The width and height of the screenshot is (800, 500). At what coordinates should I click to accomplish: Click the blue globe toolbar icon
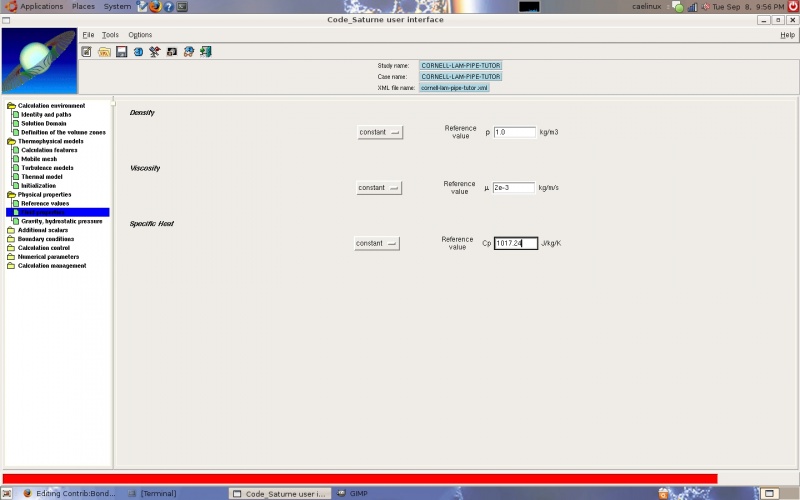pyautogui.click(x=138, y=51)
